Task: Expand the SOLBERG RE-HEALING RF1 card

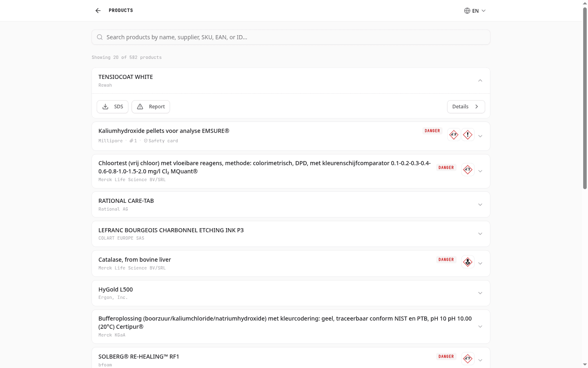Action: (480, 360)
